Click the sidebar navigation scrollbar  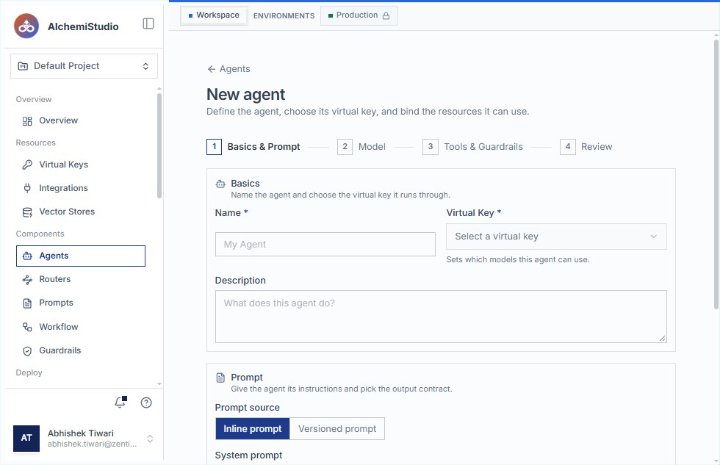pyautogui.click(x=159, y=146)
